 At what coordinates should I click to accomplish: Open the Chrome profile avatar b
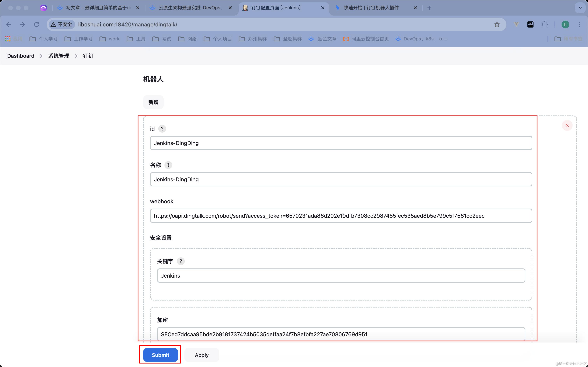(x=565, y=24)
